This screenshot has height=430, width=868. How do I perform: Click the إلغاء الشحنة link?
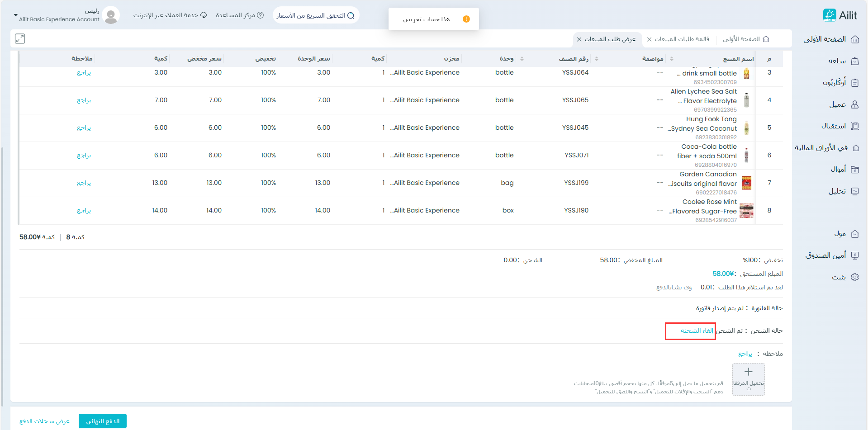pyautogui.click(x=697, y=331)
